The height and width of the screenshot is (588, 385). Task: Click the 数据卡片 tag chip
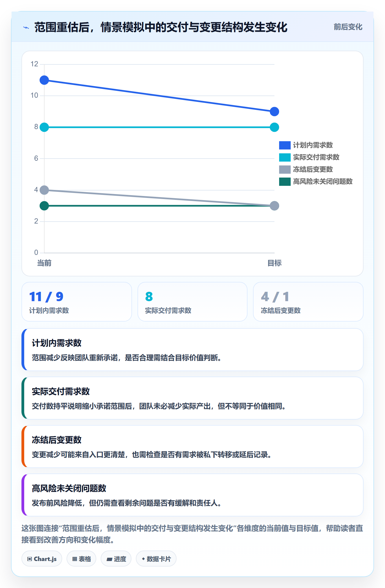click(x=156, y=559)
